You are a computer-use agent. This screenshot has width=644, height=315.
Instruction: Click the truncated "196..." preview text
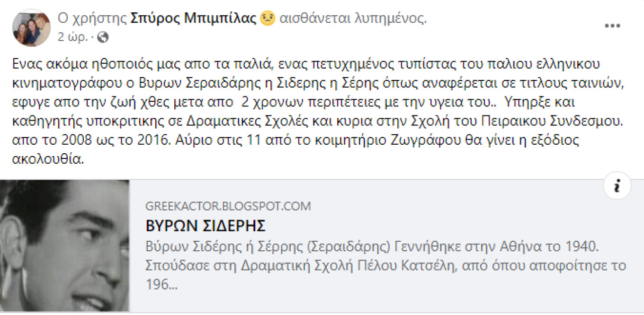[x=161, y=284]
